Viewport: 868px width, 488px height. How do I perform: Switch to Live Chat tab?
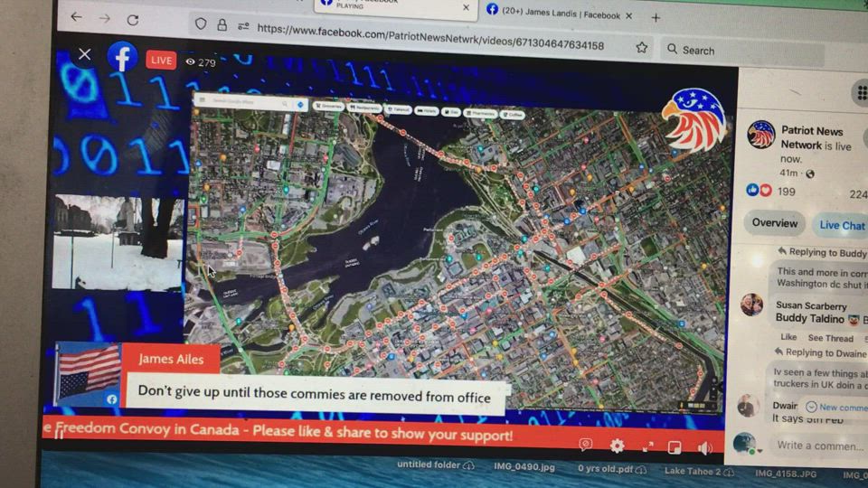click(x=841, y=226)
